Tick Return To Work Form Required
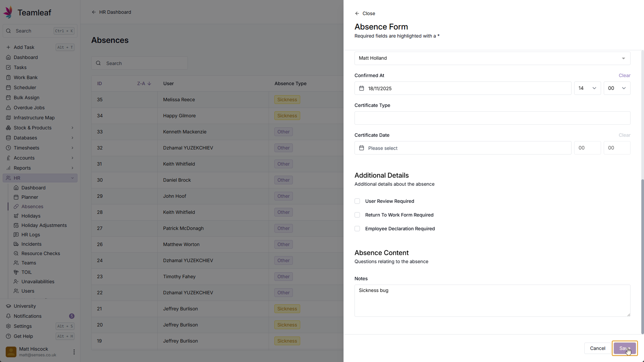Screen dimensions: 644x362 click(x=357, y=215)
